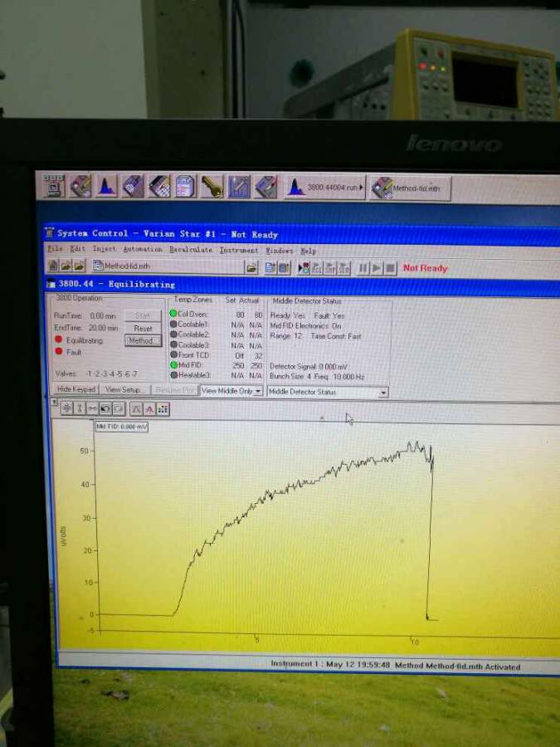Viewport: 560px width, 747px height.
Task: Click the SMP list toolbar icon
Action: [x=330, y=268]
